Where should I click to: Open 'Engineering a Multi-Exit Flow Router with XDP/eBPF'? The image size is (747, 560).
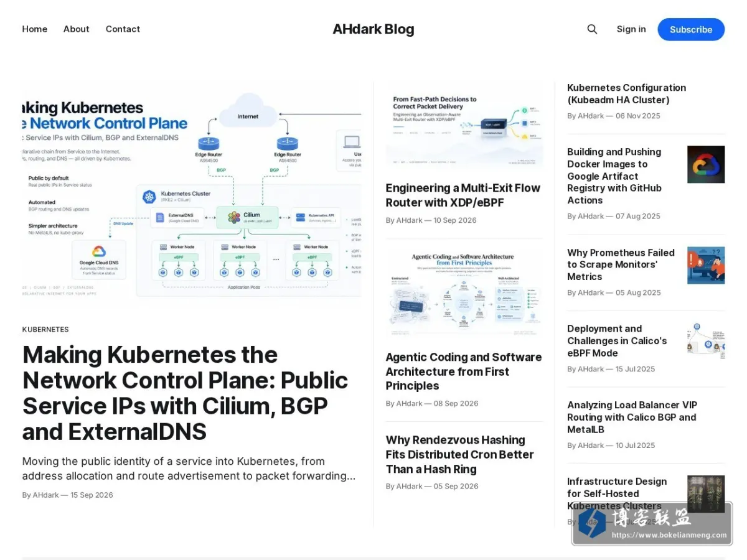pyautogui.click(x=463, y=195)
